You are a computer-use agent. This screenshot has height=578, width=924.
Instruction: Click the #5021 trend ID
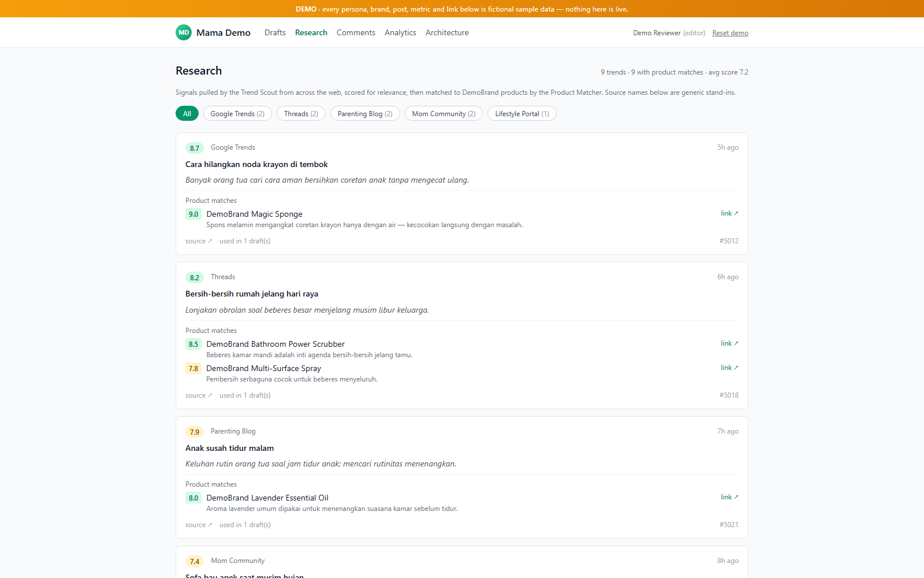pos(729,525)
